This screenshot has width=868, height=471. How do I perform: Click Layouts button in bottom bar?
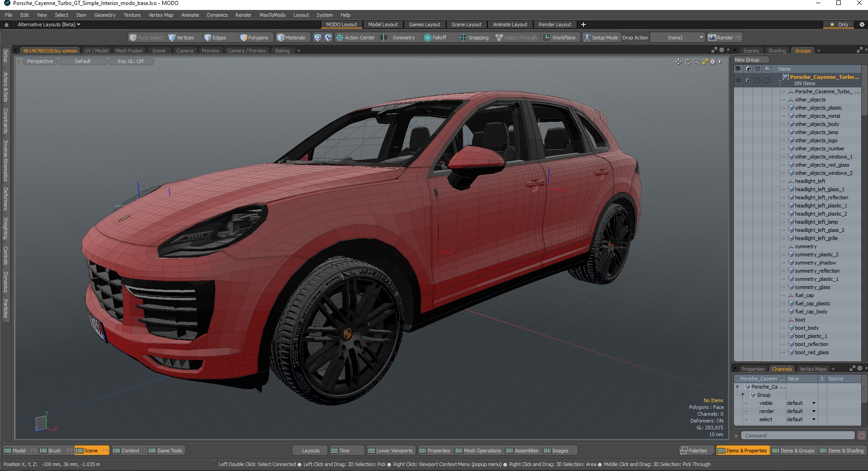tap(311, 451)
